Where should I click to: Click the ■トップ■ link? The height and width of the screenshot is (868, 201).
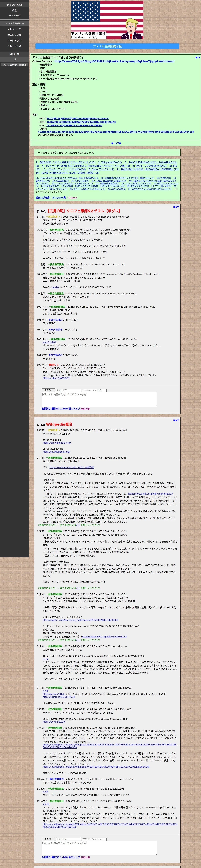(116, 143)
